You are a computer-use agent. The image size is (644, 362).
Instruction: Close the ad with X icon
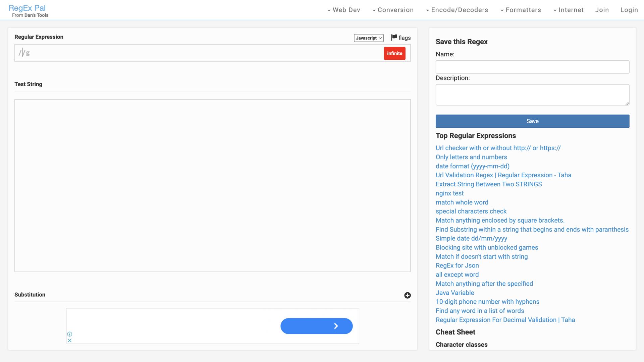click(x=69, y=340)
